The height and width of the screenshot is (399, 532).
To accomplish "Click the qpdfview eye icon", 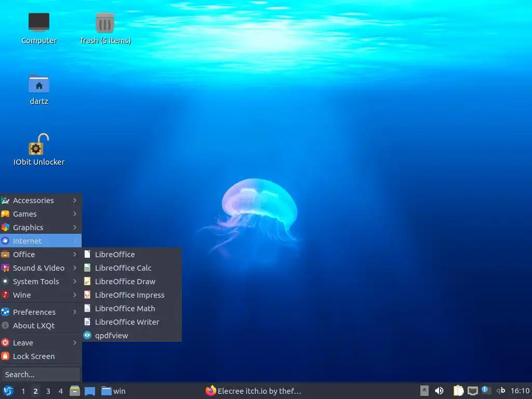I will tap(87, 336).
